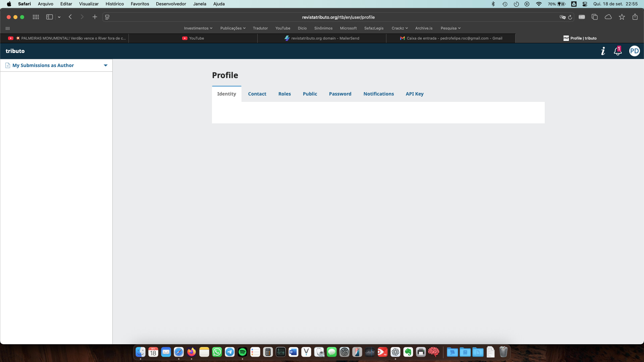Image resolution: width=644 pixels, height=362 pixels.
Task: Open Histórico menu in menu bar
Action: tap(114, 4)
